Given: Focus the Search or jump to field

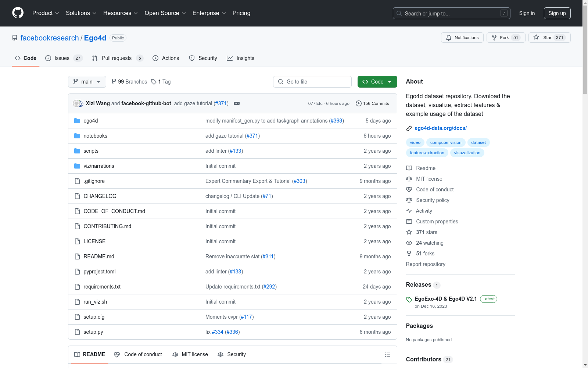Looking at the screenshot, I should point(452,13).
